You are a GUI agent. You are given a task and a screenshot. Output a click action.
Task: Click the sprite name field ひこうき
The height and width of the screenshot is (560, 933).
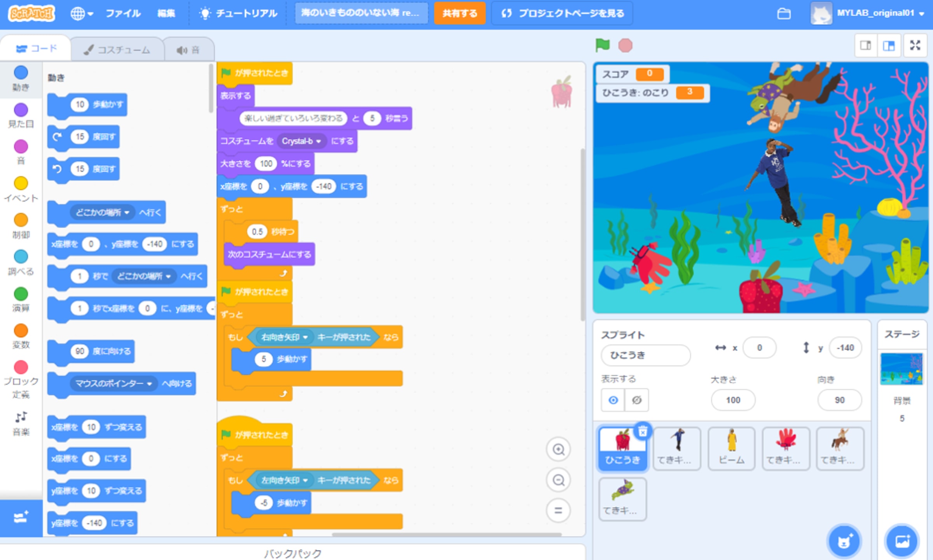[x=645, y=355]
